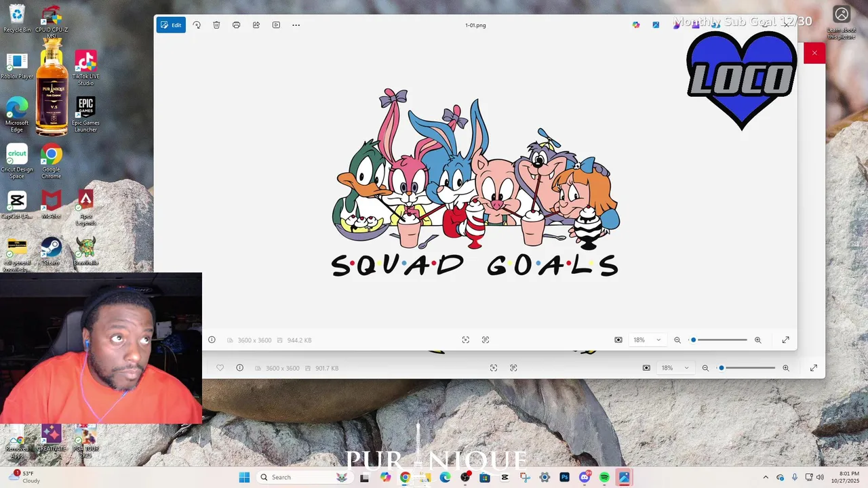Show file info in back Photos window
The height and width of the screenshot is (488, 868).
(239, 368)
